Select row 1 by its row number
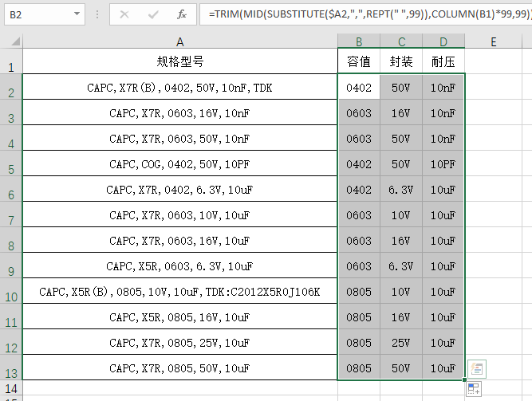Screen dimensions: 532x401 [x=11, y=67]
